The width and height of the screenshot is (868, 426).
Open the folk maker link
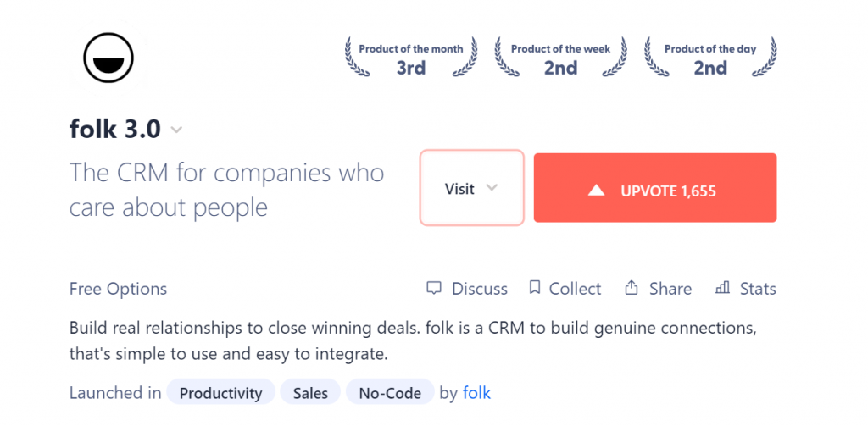476,393
